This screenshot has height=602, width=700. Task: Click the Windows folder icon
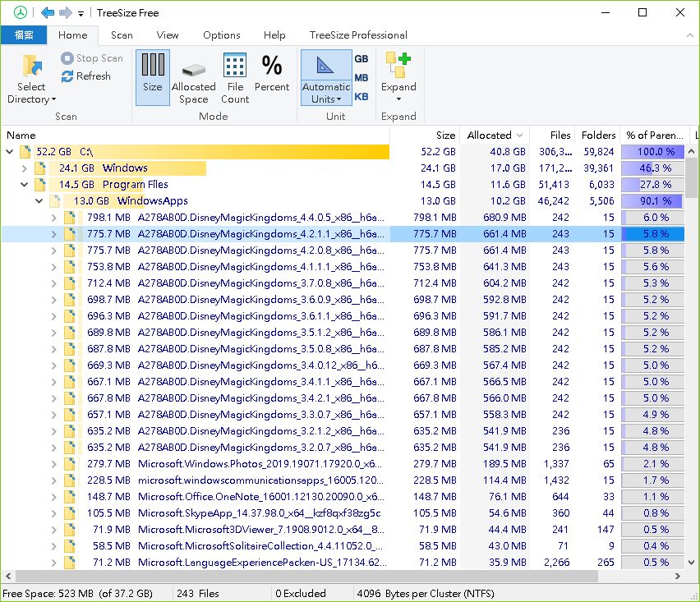(40, 168)
